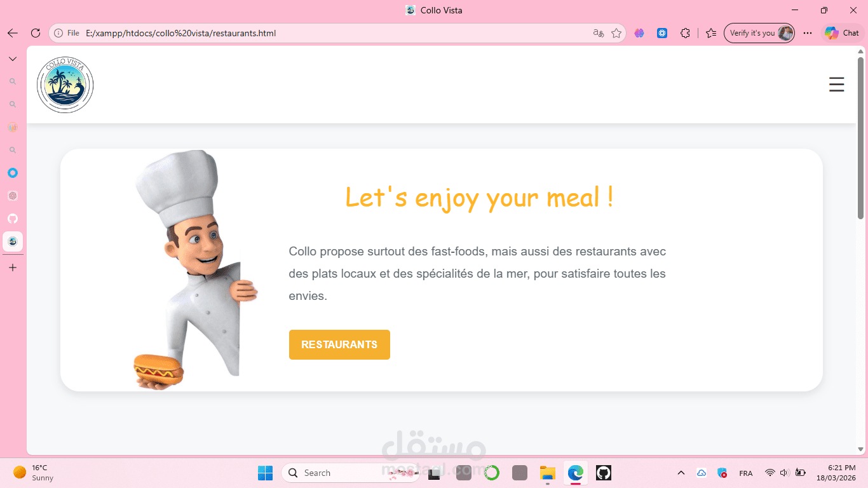Screen dimensions: 868x488
Task: Open the hamburger menu on the page
Action: [836, 85]
